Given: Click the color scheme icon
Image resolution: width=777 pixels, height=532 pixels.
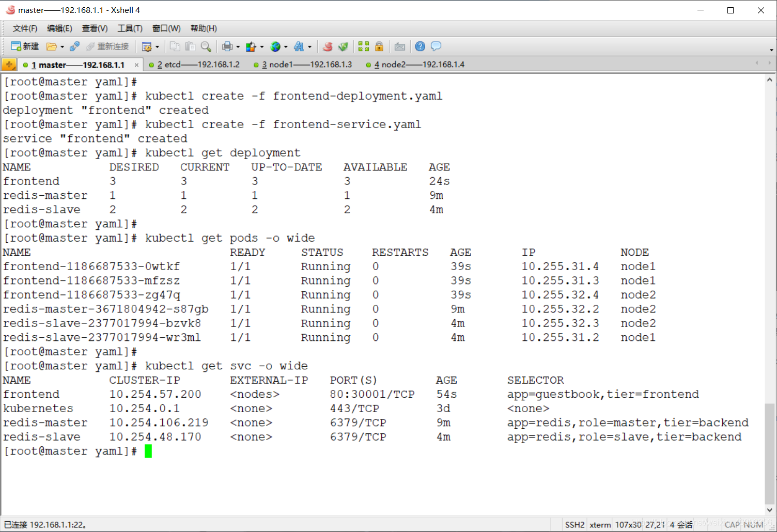Looking at the screenshot, I should click(251, 46).
